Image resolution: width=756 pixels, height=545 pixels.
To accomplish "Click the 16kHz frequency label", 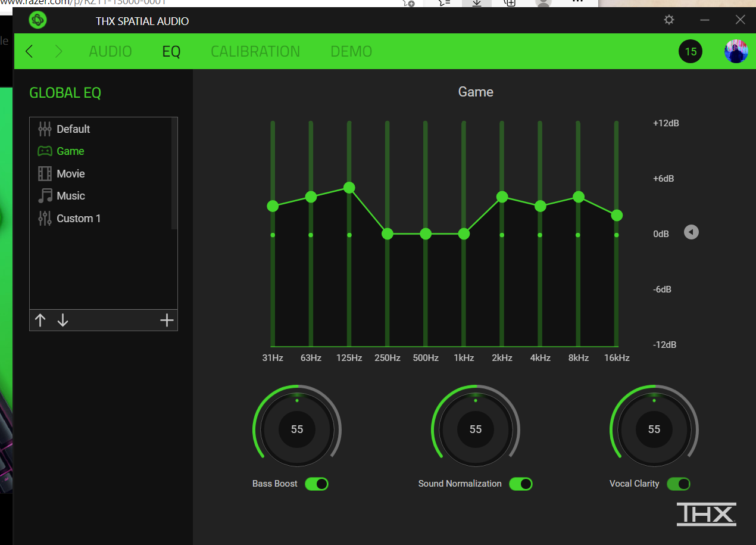I will point(617,358).
